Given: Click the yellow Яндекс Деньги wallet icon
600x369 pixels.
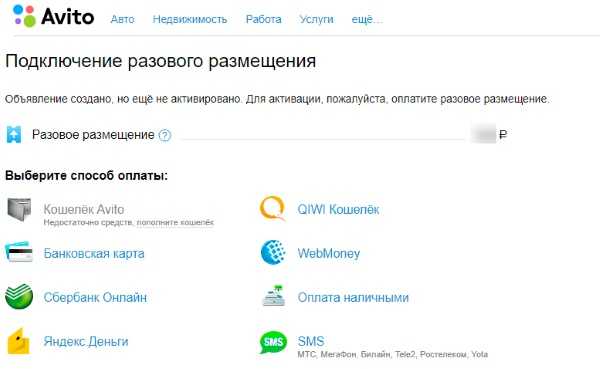Looking at the screenshot, I should [x=19, y=341].
